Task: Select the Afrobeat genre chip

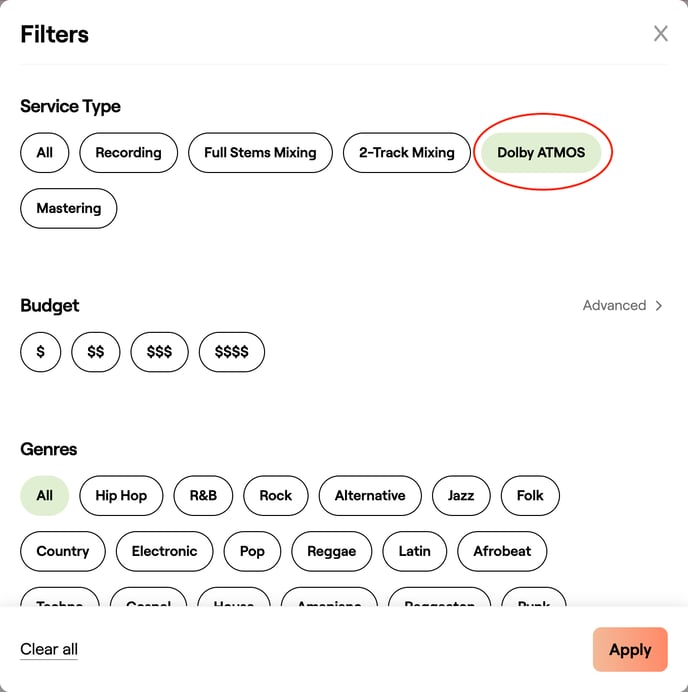Action: (x=502, y=551)
